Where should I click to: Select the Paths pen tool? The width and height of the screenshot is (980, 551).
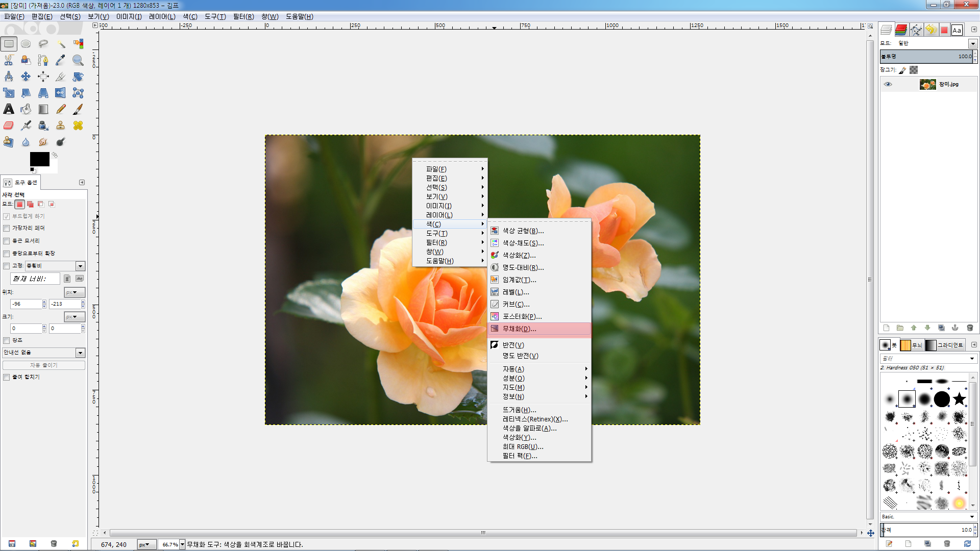tap(43, 60)
